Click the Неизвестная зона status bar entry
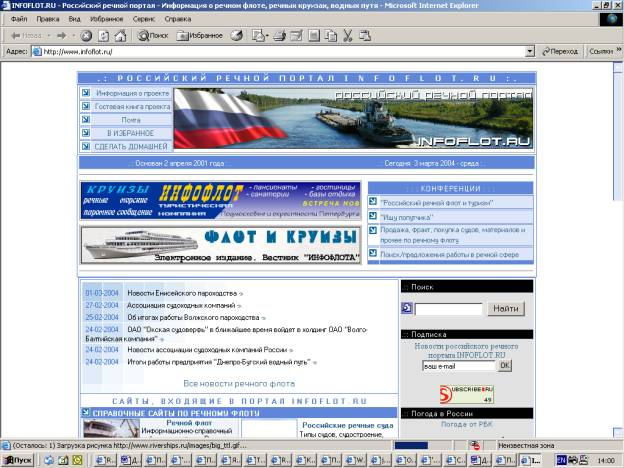 (x=526, y=445)
